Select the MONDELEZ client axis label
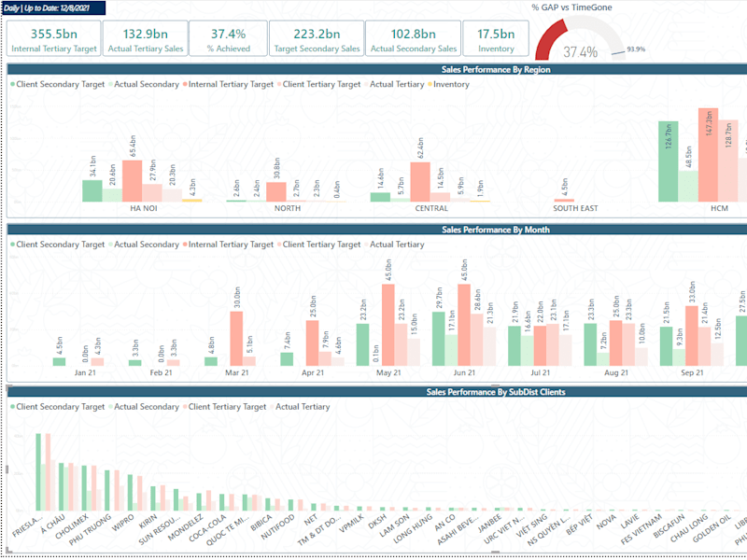Image resolution: width=747 pixels, height=560 pixels. click(x=186, y=527)
